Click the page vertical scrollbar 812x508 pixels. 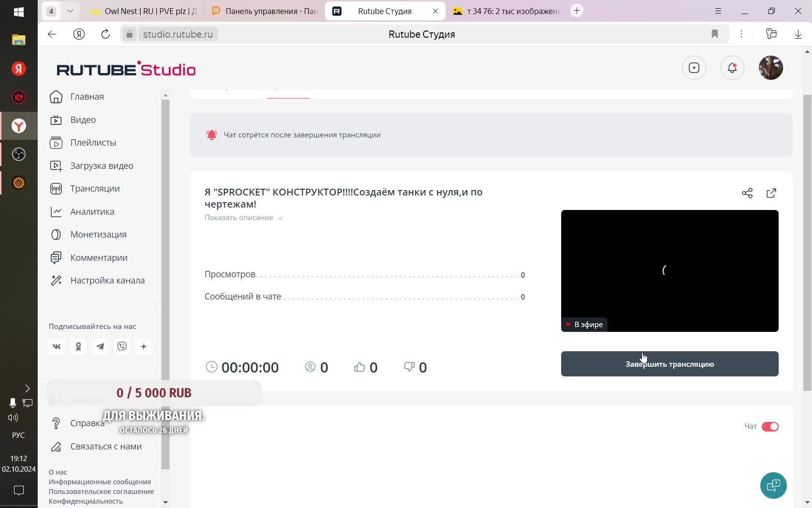pyautogui.click(x=807, y=242)
